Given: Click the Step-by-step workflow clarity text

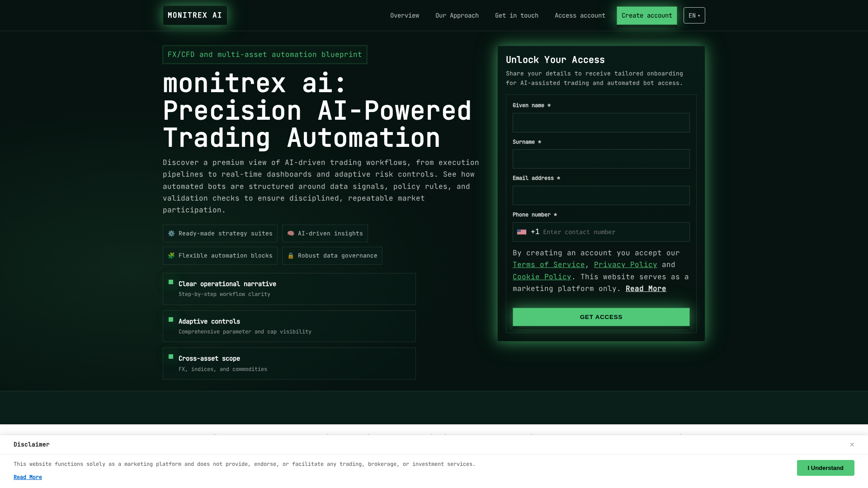Looking at the screenshot, I should (224, 294).
